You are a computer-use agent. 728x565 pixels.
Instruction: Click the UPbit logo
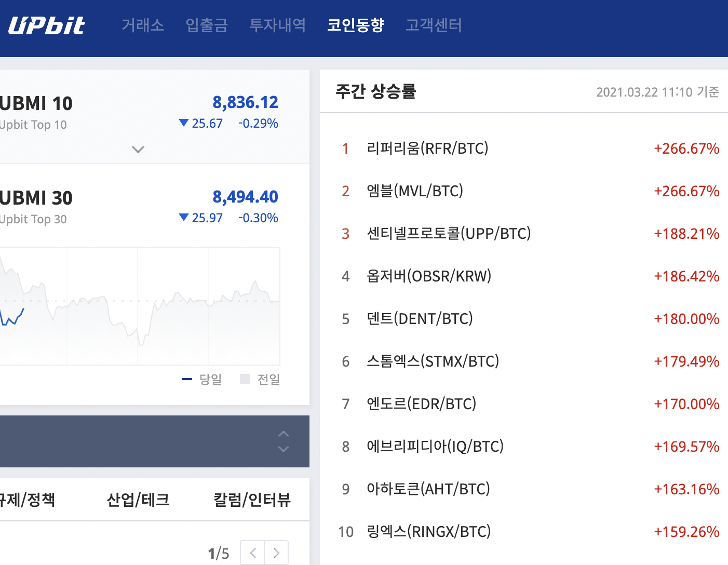46,25
